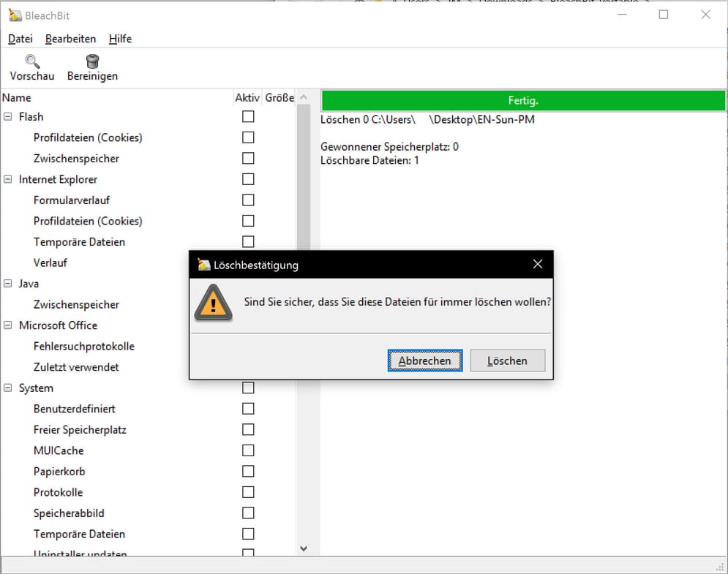The width and height of the screenshot is (728, 574).
Task: Select the Formularverlauf row label
Action: point(72,200)
